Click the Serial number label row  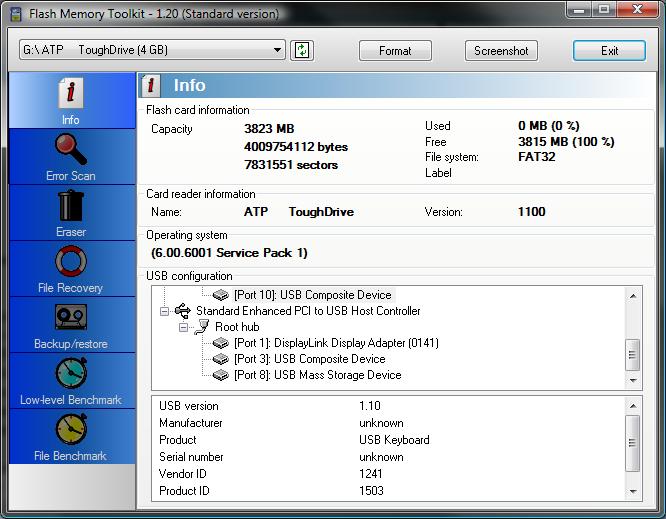pyautogui.click(x=191, y=457)
